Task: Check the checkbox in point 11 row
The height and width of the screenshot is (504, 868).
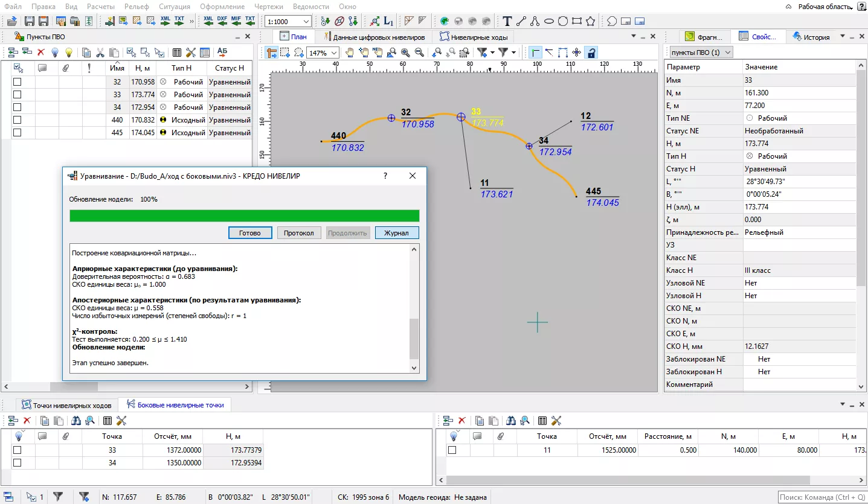Action: coord(452,450)
